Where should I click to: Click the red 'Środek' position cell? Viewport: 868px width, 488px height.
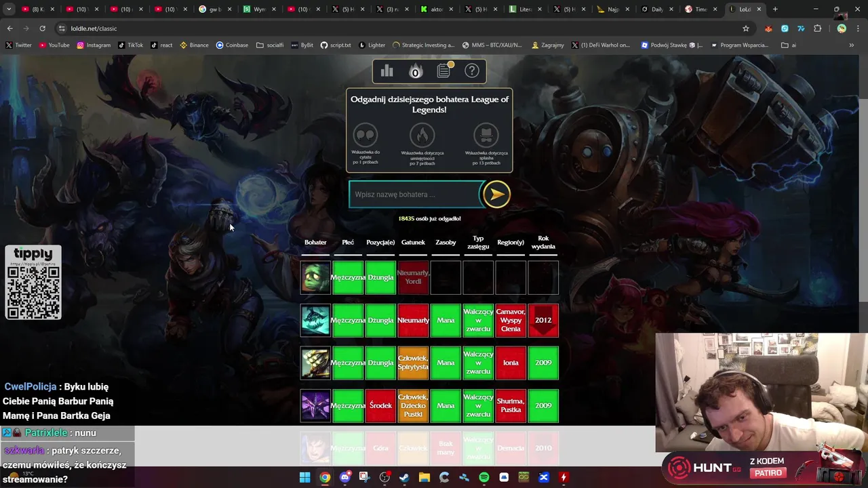coord(380,405)
